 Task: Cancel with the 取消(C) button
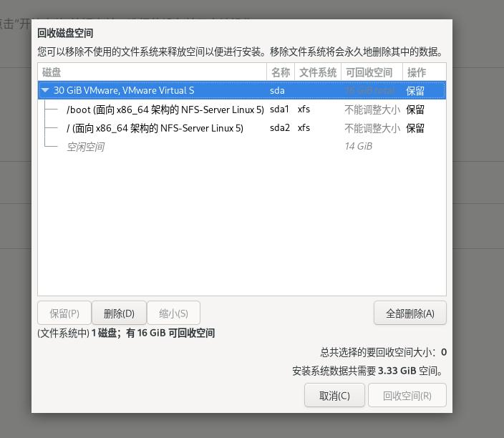[x=334, y=395]
